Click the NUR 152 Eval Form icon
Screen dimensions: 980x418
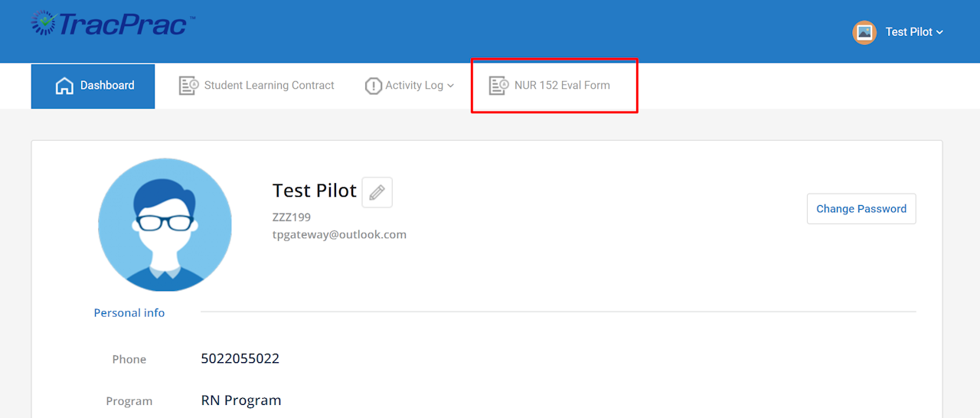[x=498, y=86]
